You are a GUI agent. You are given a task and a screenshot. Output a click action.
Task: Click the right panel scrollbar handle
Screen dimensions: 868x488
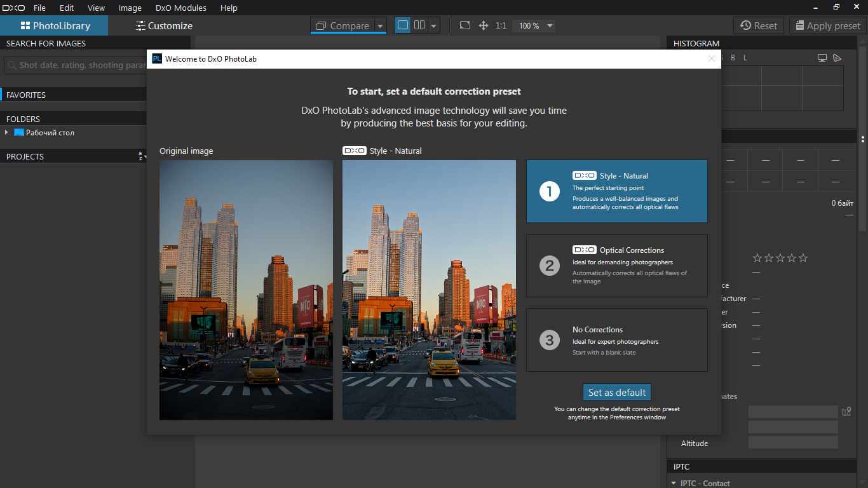coord(863,139)
